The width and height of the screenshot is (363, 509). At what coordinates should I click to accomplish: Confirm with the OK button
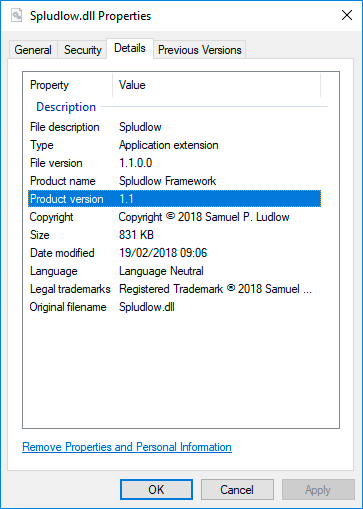click(156, 490)
